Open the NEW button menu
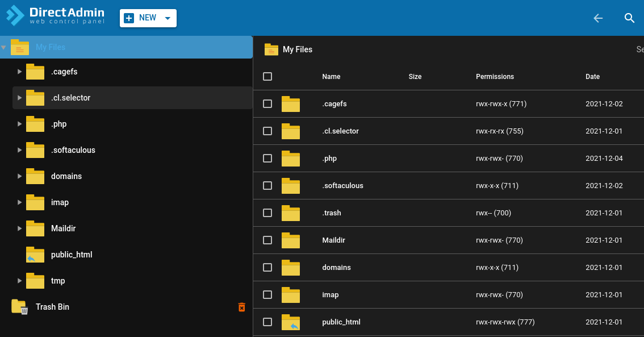This screenshot has height=337, width=644. click(x=148, y=18)
